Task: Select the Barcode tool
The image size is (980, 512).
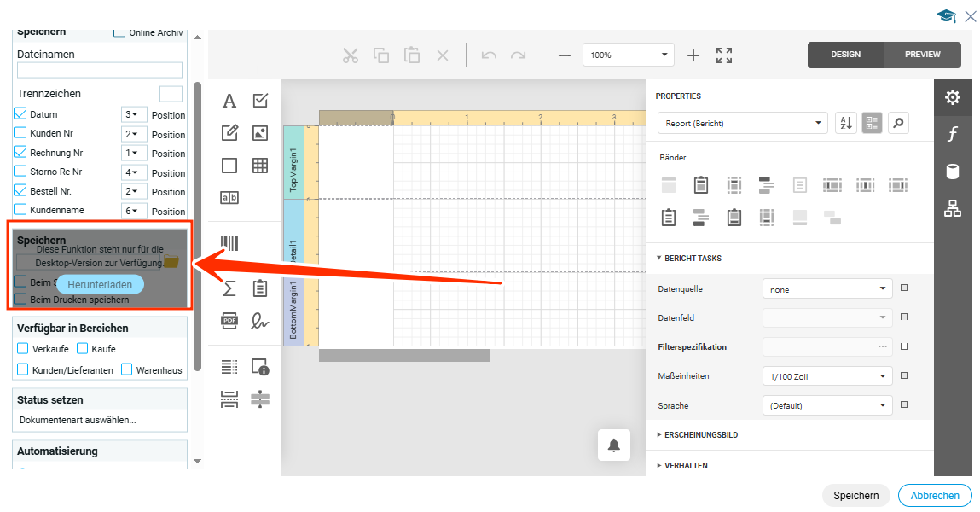Action: pyautogui.click(x=229, y=243)
